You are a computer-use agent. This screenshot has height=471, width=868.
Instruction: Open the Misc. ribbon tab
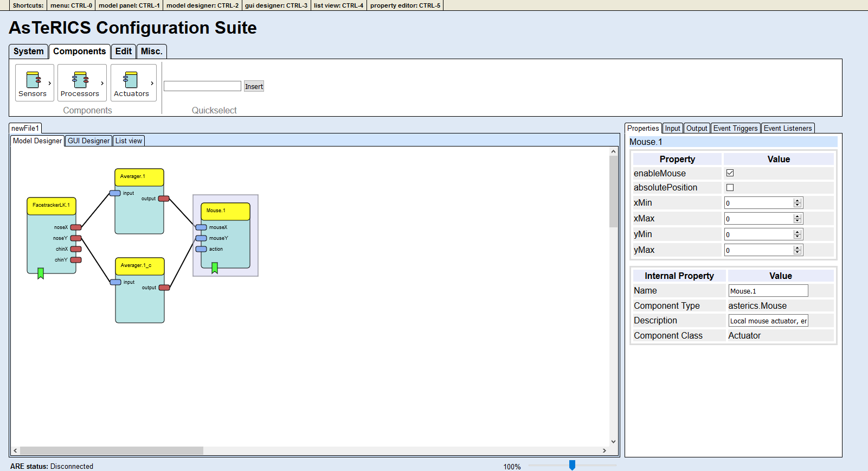152,52
